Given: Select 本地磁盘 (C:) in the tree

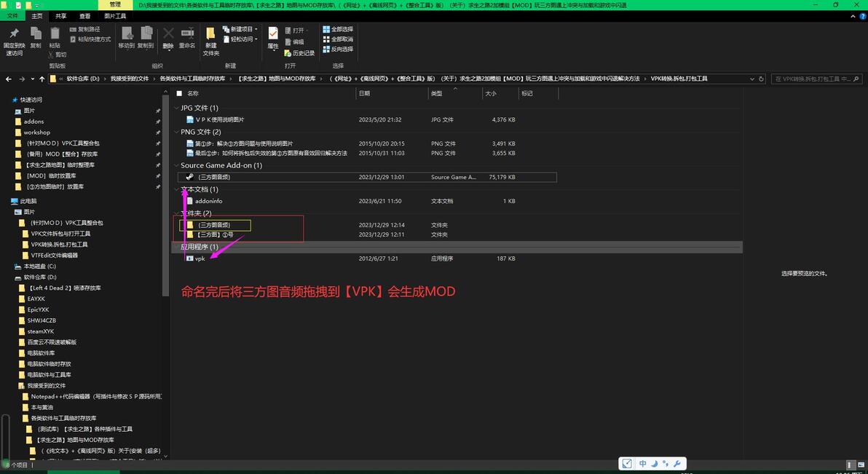Looking at the screenshot, I should tap(40, 266).
